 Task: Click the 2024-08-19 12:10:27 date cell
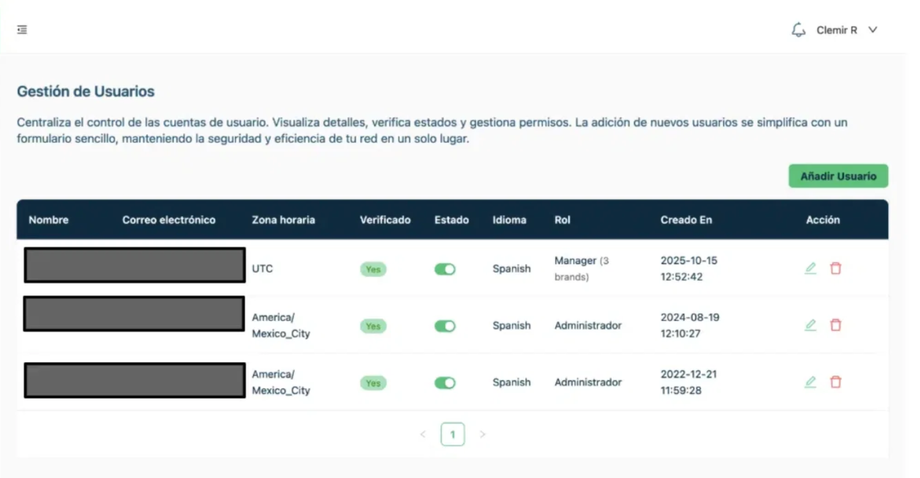click(x=689, y=326)
